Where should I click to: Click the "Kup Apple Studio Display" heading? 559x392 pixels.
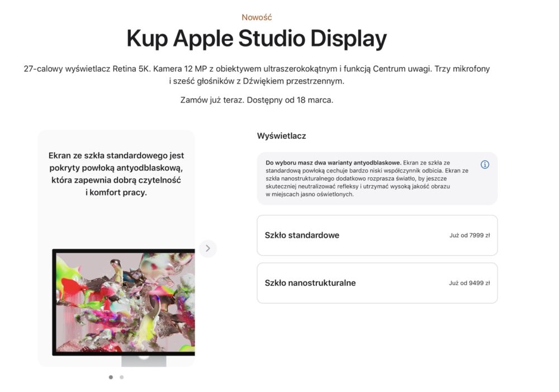[257, 39]
